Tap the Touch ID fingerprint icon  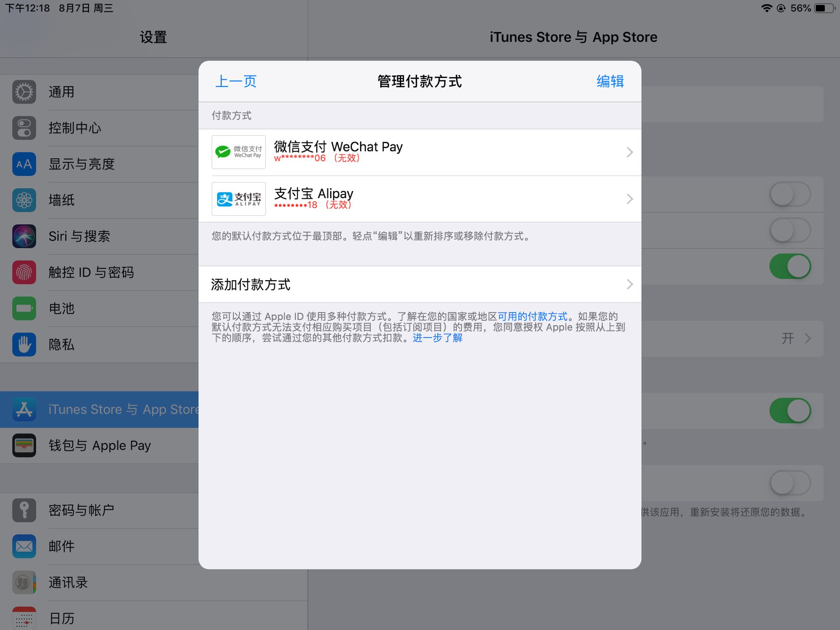coord(24,272)
